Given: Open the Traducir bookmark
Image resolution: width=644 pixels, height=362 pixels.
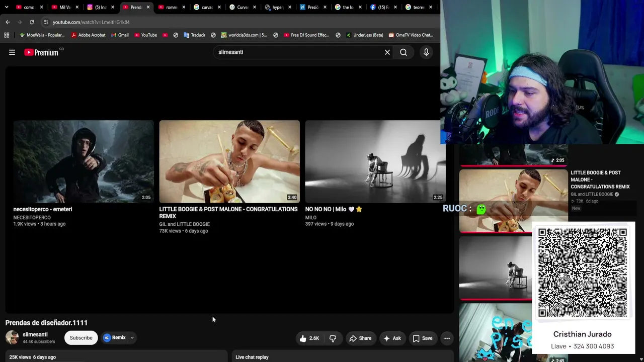Looking at the screenshot, I should [x=195, y=35].
